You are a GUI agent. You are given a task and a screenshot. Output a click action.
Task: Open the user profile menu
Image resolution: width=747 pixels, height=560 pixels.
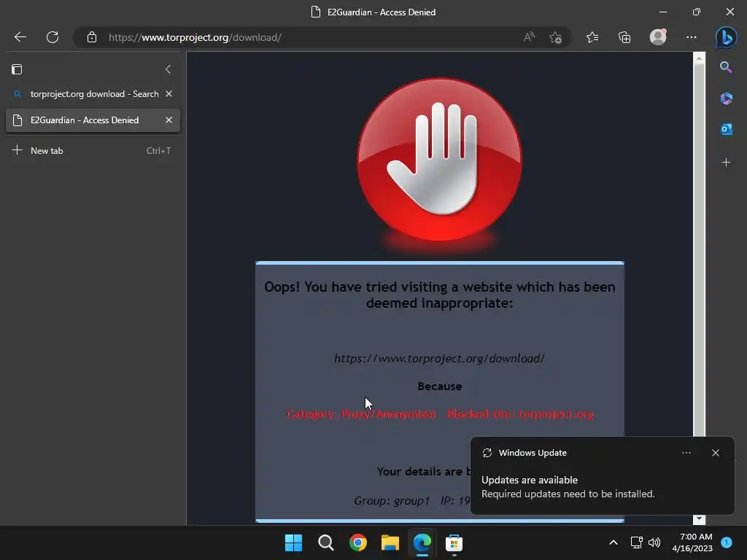(x=658, y=36)
